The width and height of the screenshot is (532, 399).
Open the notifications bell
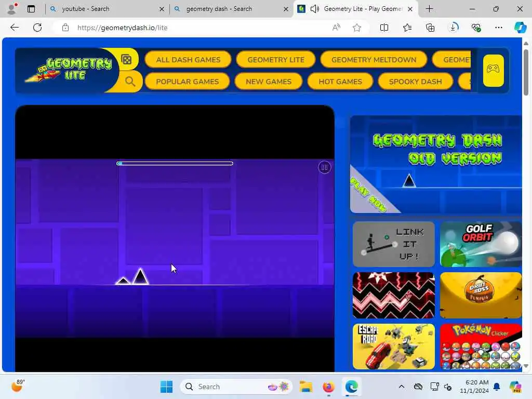(x=497, y=387)
